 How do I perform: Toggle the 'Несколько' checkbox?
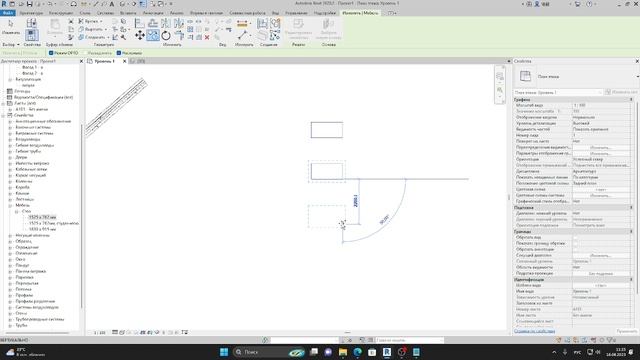(x=119, y=53)
